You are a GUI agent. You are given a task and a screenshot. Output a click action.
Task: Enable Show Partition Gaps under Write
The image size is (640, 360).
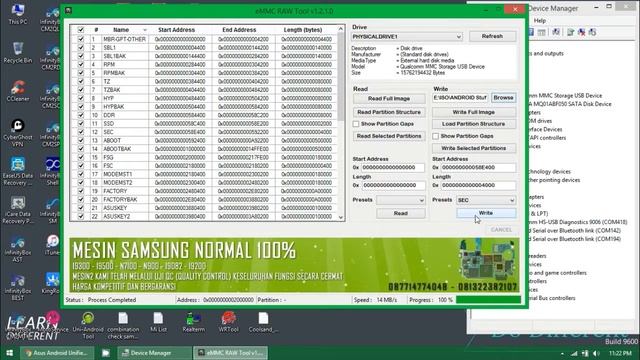click(436, 136)
